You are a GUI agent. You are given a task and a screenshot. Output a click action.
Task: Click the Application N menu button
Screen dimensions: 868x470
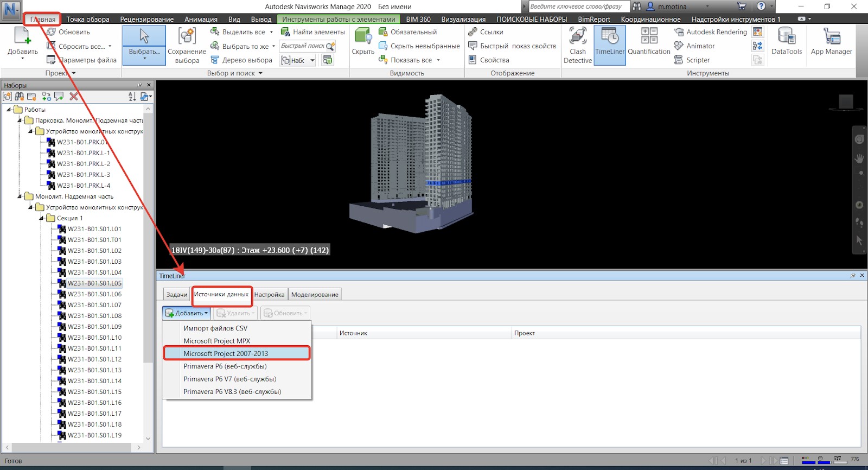point(11,10)
